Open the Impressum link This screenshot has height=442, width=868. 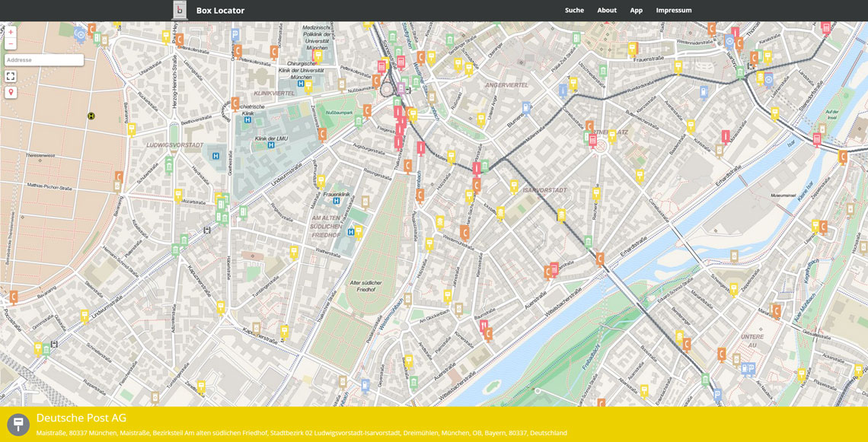pyautogui.click(x=674, y=11)
